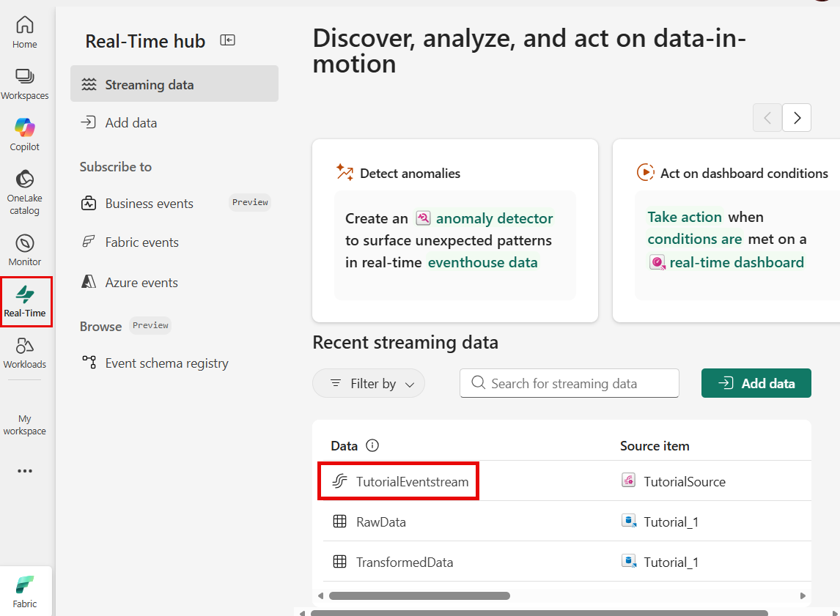Collapse the Real-Time hub navigation pane
Screen dimensions: 840x616
click(x=228, y=40)
